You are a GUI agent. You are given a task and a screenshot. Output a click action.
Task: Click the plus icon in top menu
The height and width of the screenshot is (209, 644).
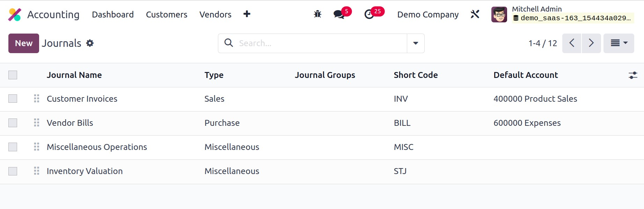pyautogui.click(x=247, y=14)
